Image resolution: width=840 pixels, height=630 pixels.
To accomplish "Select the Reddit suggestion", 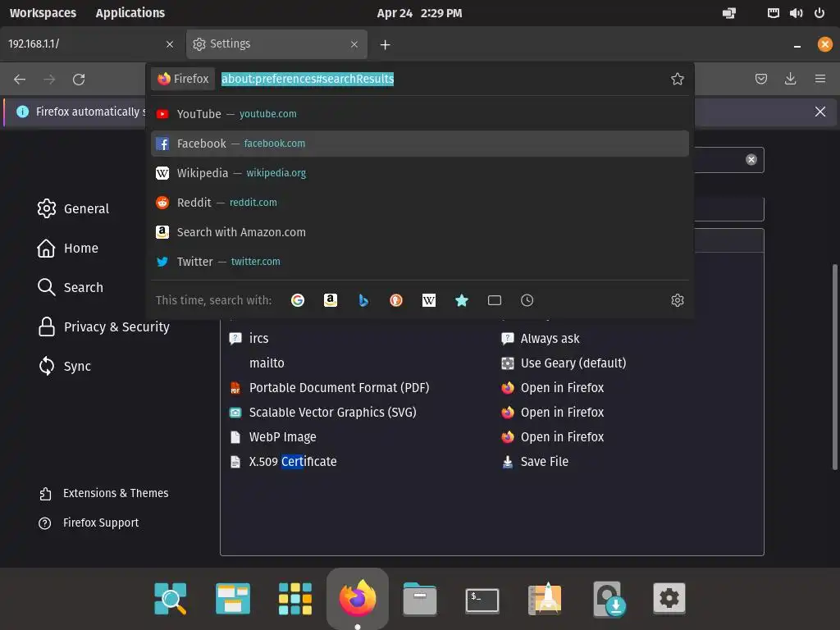I will 420,203.
